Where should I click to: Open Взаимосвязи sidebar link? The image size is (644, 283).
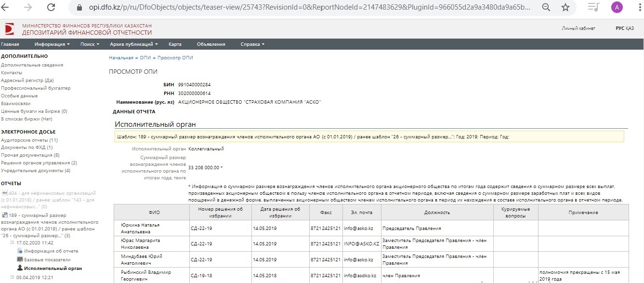click(x=15, y=103)
